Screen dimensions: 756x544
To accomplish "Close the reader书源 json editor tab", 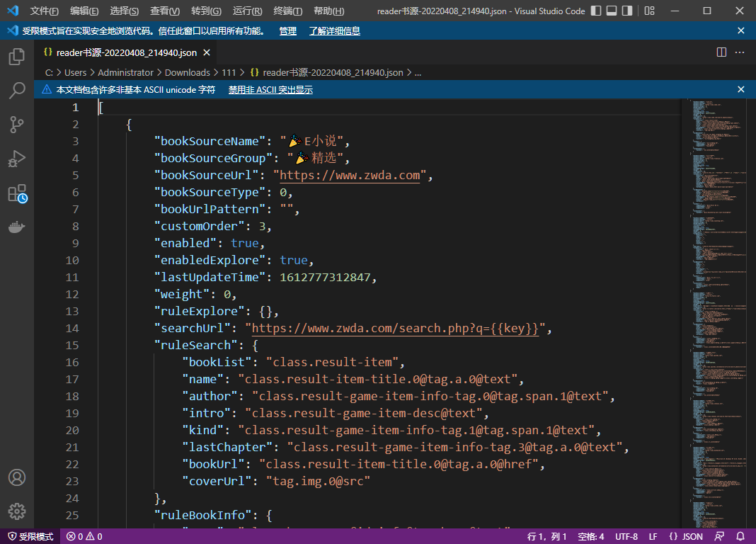I will coord(207,52).
